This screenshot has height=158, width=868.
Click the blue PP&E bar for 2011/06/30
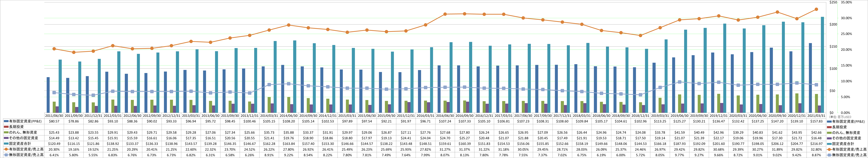48,95
